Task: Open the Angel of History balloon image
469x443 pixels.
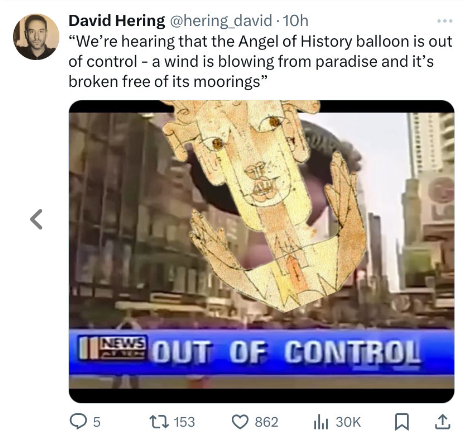Action: click(261, 251)
